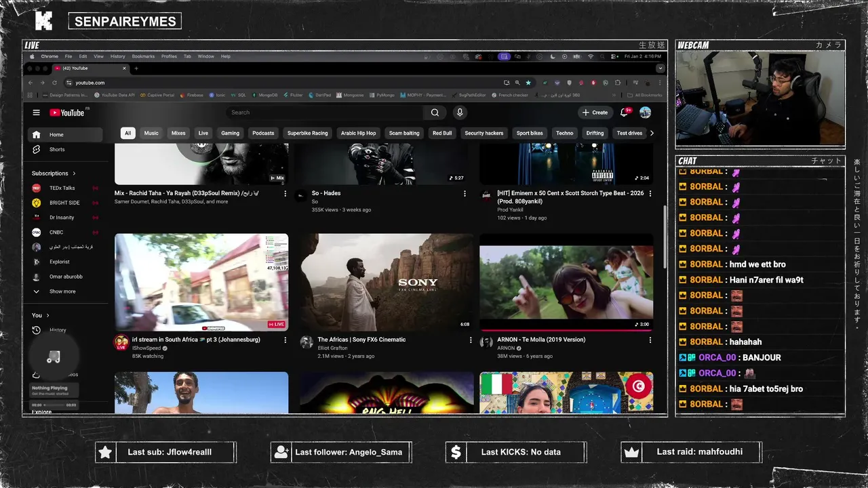Screen dimensions: 868x488
Task: Open more options for Eminem type beat video
Action: pos(650,193)
